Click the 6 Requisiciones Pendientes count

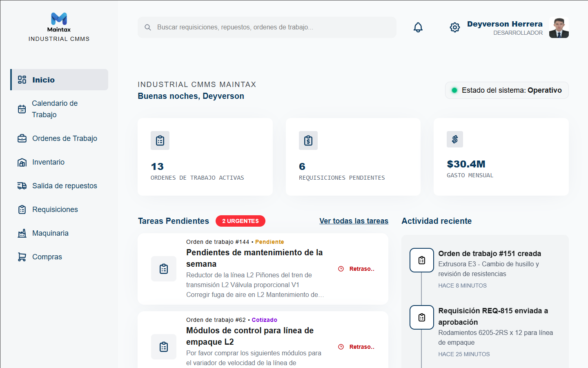(x=302, y=167)
